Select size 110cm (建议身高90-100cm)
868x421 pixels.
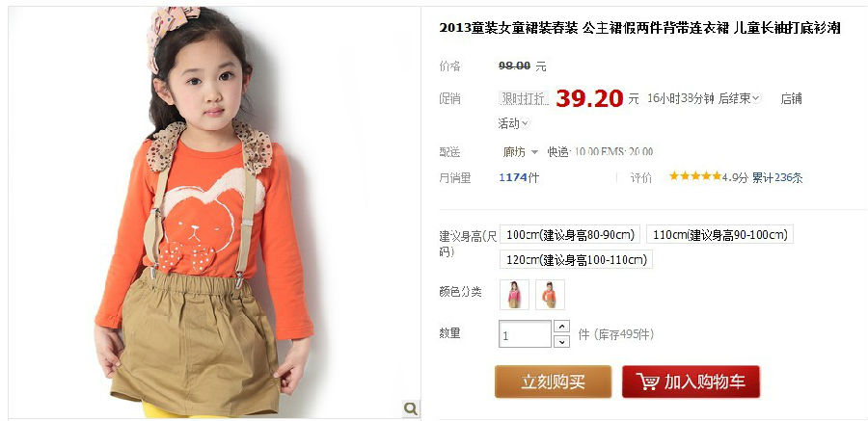pyautogui.click(x=719, y=234)
